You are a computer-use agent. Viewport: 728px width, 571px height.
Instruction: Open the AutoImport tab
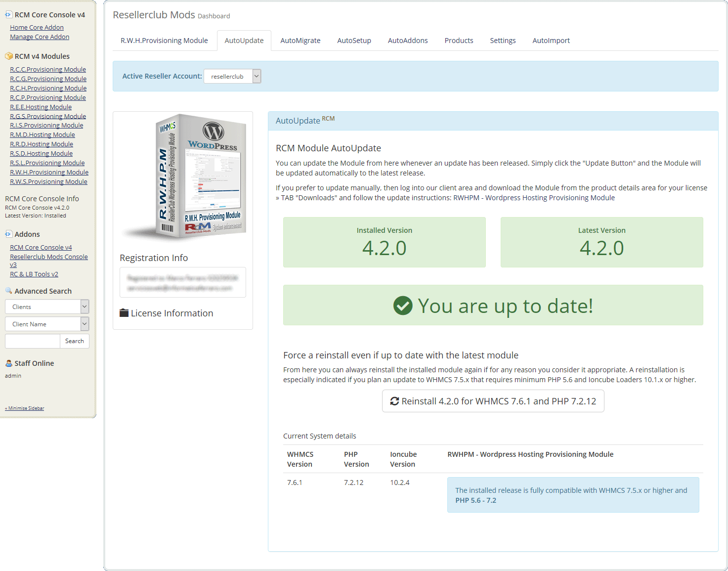click(x=551, y=41)
